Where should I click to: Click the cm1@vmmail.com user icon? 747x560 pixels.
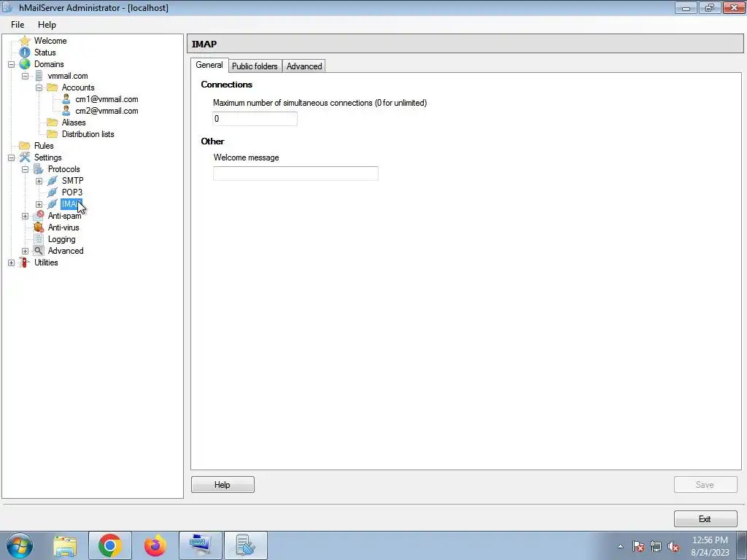click(66, 99)
